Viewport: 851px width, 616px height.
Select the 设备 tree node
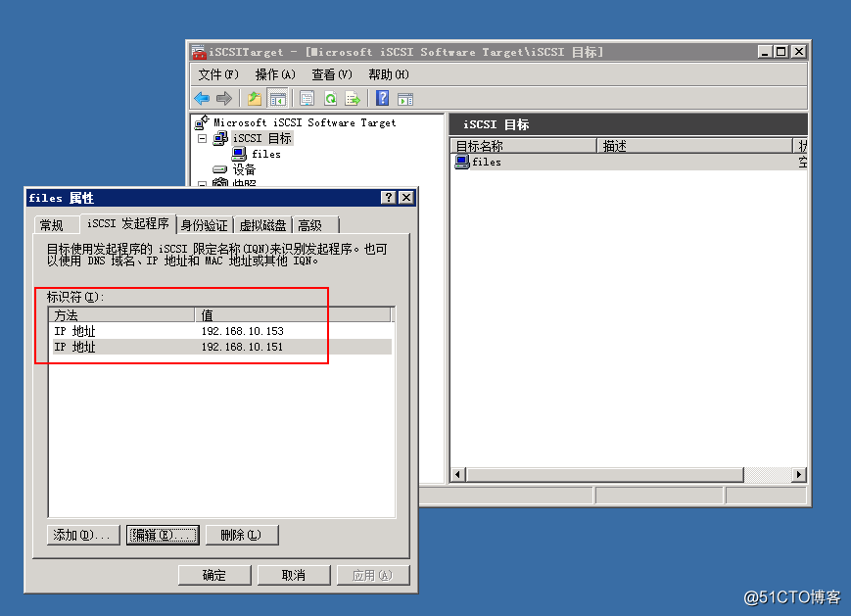coord(244,169)
